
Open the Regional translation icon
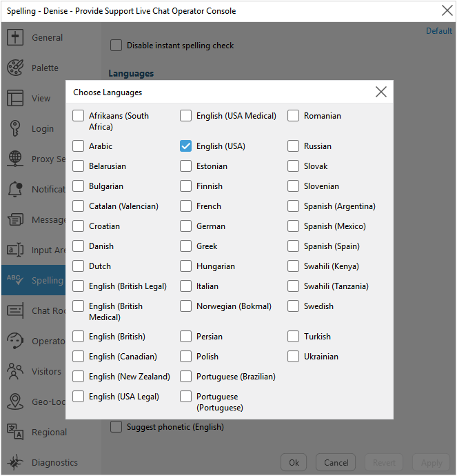coord(15,432)
